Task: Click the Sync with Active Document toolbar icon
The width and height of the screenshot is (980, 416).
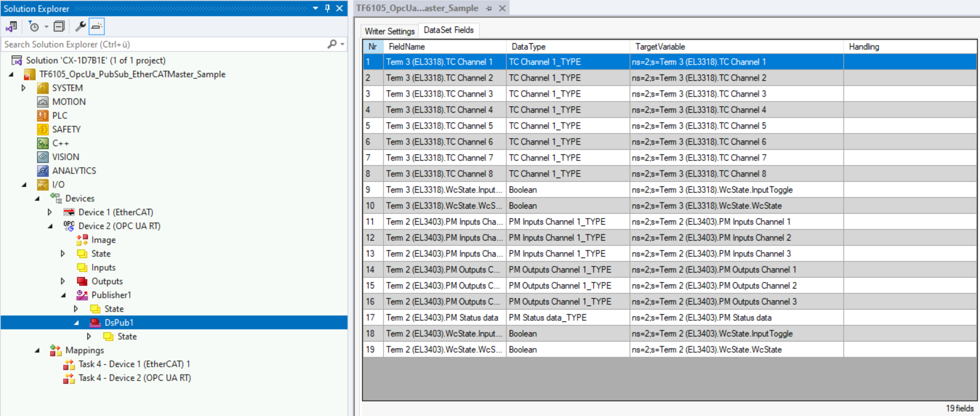Action: 11,27
